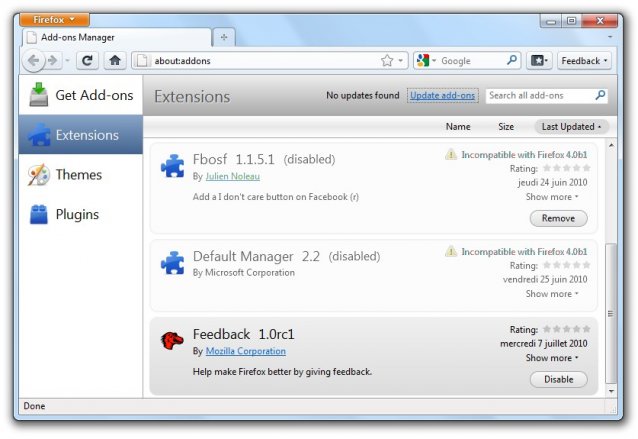The width and height of the screenshot is (638, 439).
Task: Expand Show more for Feedback extension
Action: point(552,358)
